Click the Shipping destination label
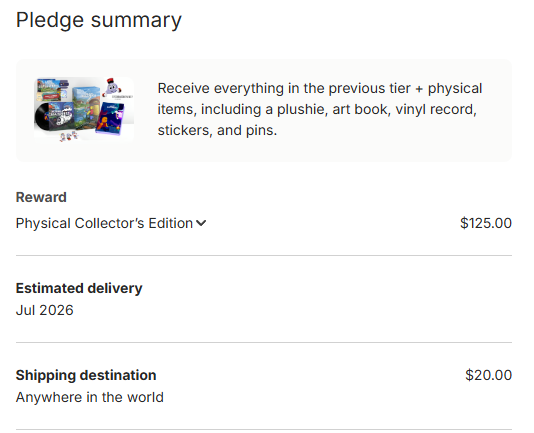Screen dimensions: 534x433 [x=86, y=375]
